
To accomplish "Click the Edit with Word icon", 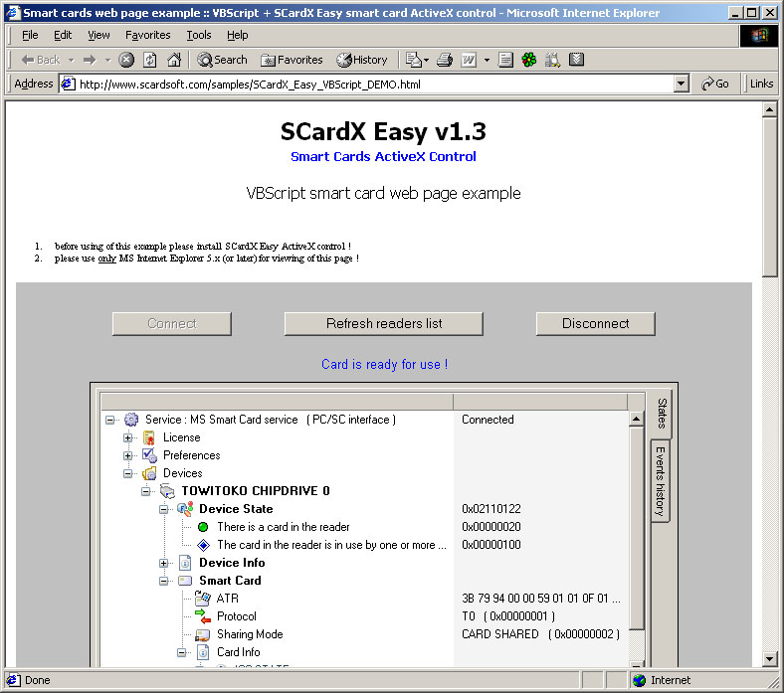I will (469, 60).
